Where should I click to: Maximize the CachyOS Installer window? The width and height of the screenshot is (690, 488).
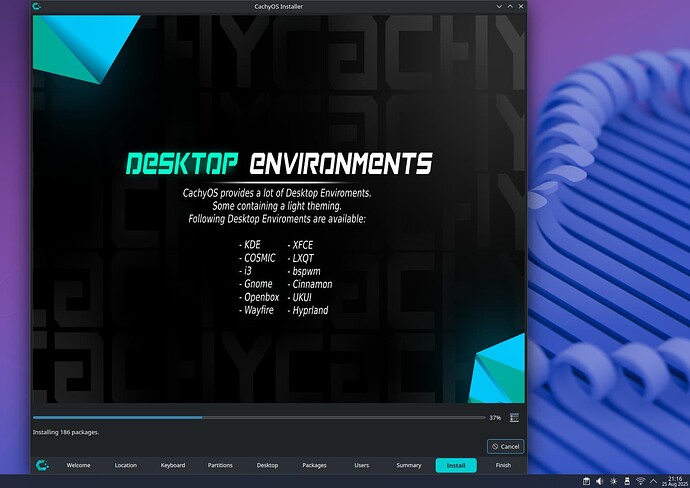[510, 6]
